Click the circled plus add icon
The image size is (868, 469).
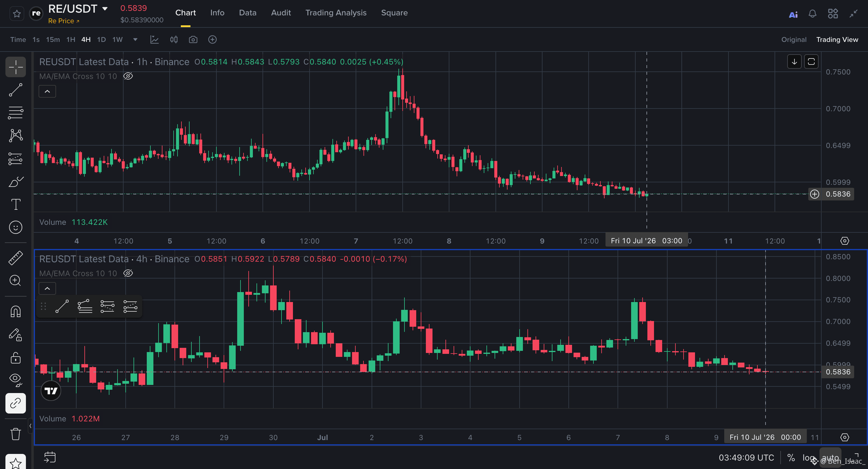click(212, 39)
